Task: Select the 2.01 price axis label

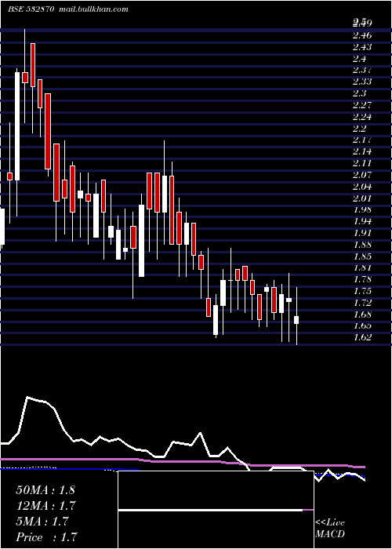Action: pos(362,198)
